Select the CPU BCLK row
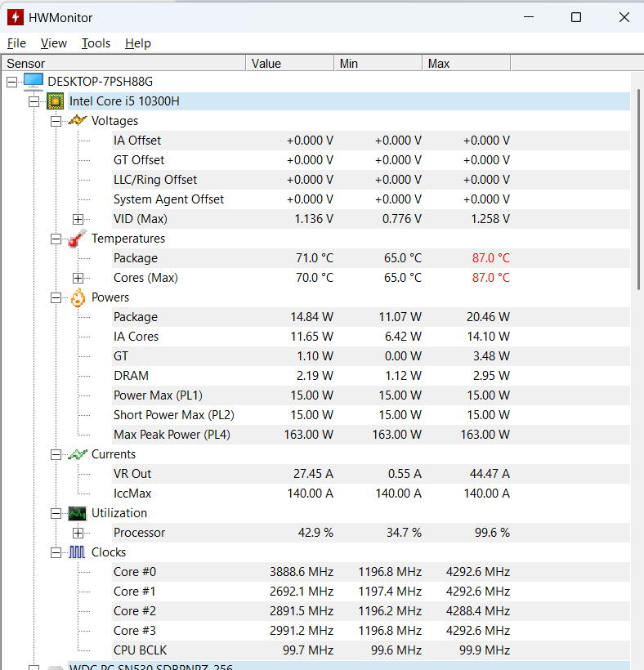The image size is (644, 670). point(371,650)
